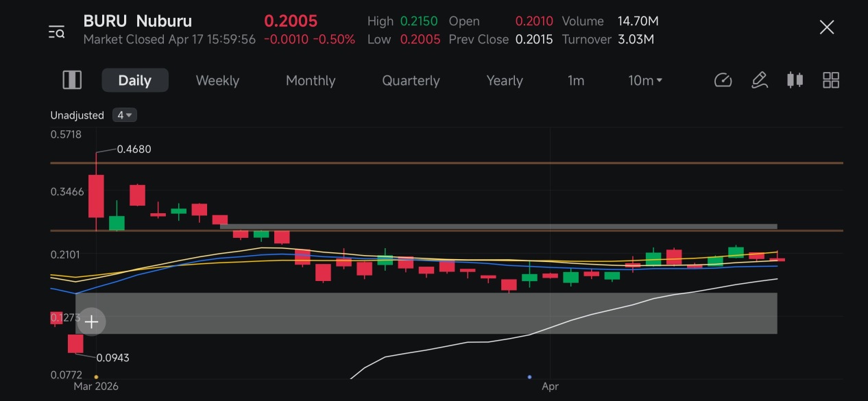Viewport: 868px width, 401px height.
Task: Open the grid multi-chart layout icon
Action: [x=831, y=80]
